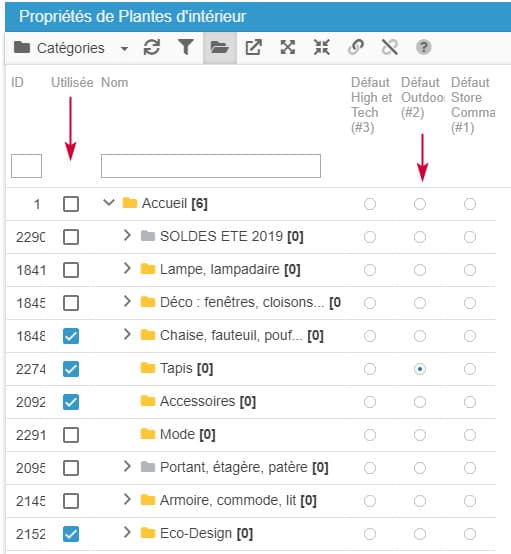Select the Mode category row

(251, 435)
